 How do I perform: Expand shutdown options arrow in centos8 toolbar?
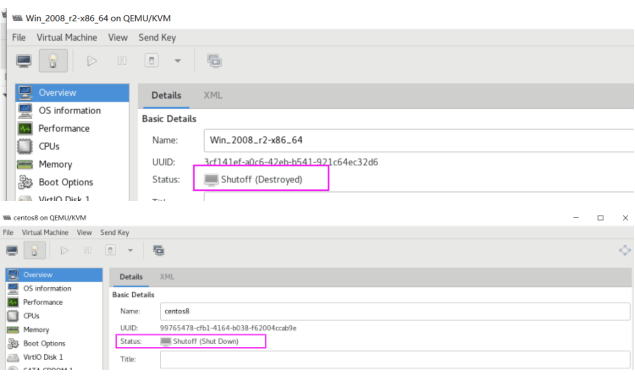click(x=130, y=250)
